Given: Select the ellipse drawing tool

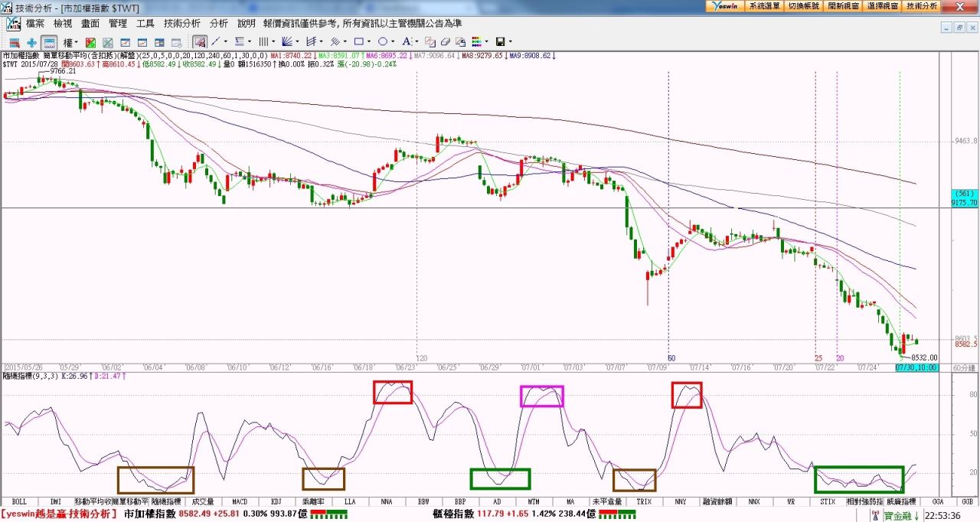Looking at the screenshot, I should point(382,41).
